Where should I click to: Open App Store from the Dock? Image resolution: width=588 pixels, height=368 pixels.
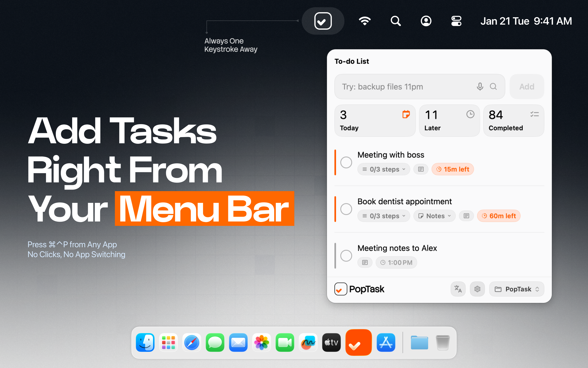[386, 343]
